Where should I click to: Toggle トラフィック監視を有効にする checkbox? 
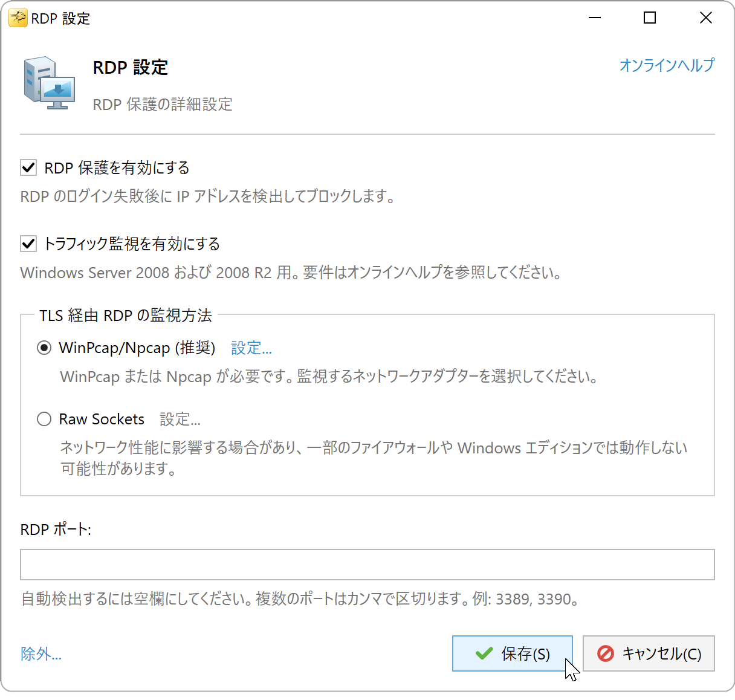pos(28,244)
